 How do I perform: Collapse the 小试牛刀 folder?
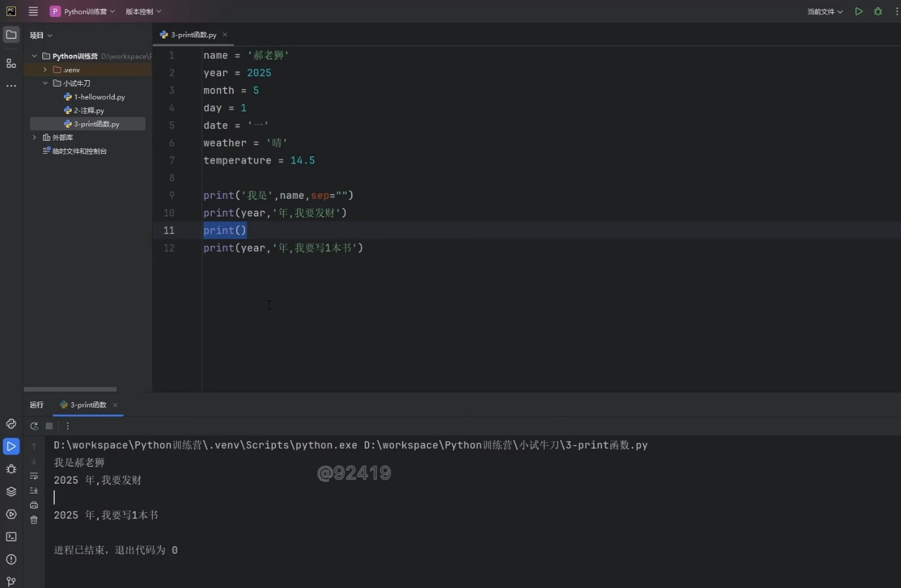coord(45,83)
